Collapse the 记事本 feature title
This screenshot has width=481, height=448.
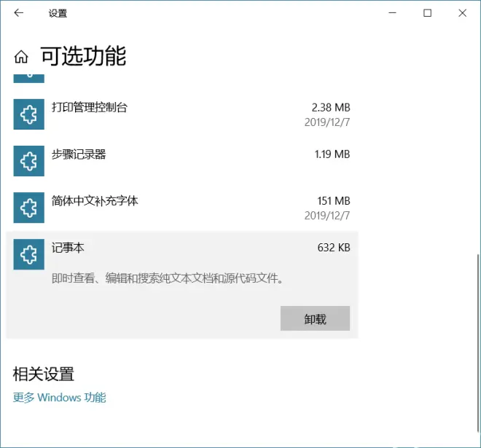point(68,248)
